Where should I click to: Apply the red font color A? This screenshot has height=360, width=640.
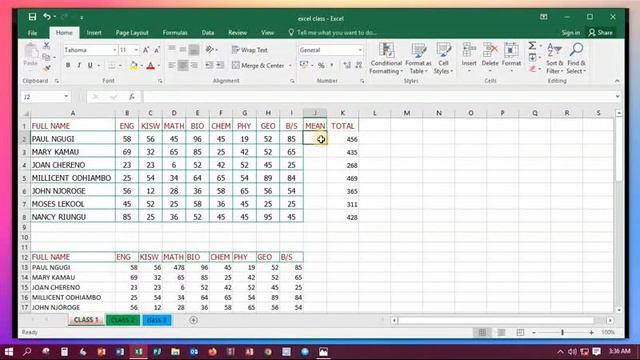(x=150, y=65)
